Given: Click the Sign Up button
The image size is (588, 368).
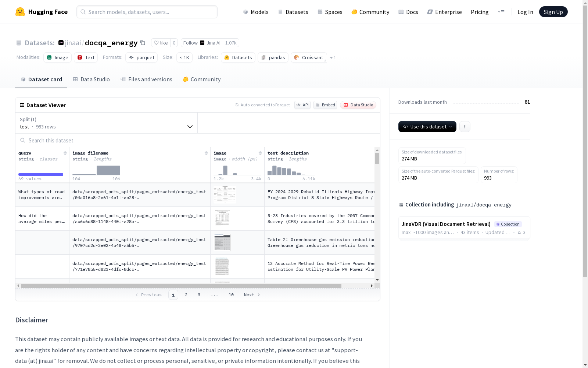Looking at the screenshot, I should [x=553, y=12].
